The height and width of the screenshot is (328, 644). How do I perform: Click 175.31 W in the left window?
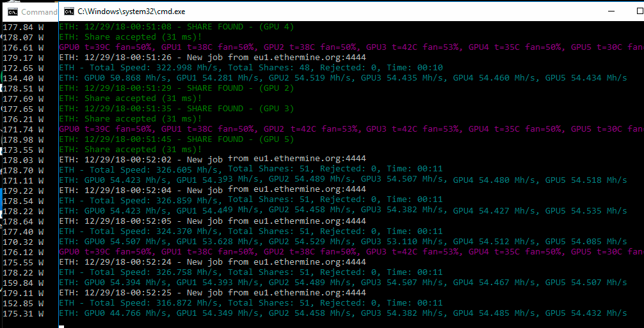pos(24,314)
